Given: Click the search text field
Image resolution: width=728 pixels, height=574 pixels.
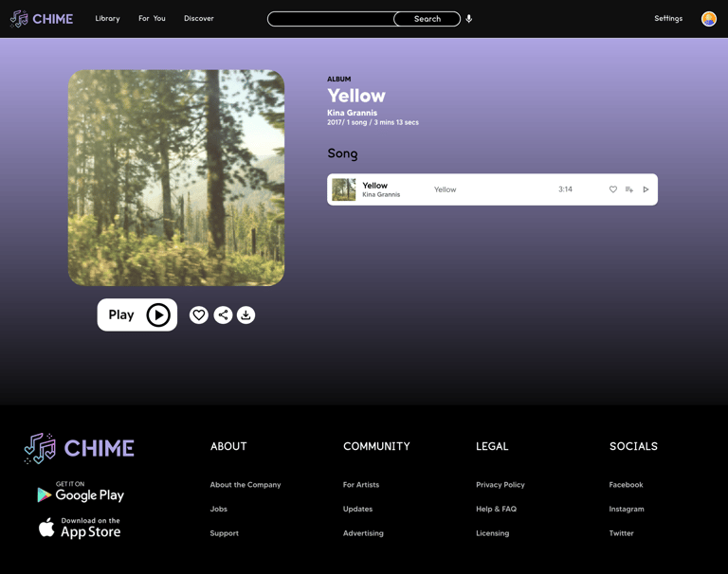Looking at the screenshot, I should 331,19.
